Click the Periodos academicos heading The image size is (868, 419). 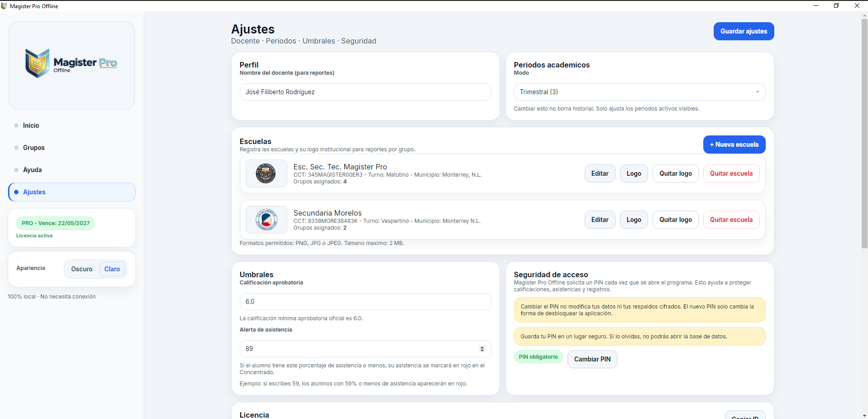click(x=552, y=65)
